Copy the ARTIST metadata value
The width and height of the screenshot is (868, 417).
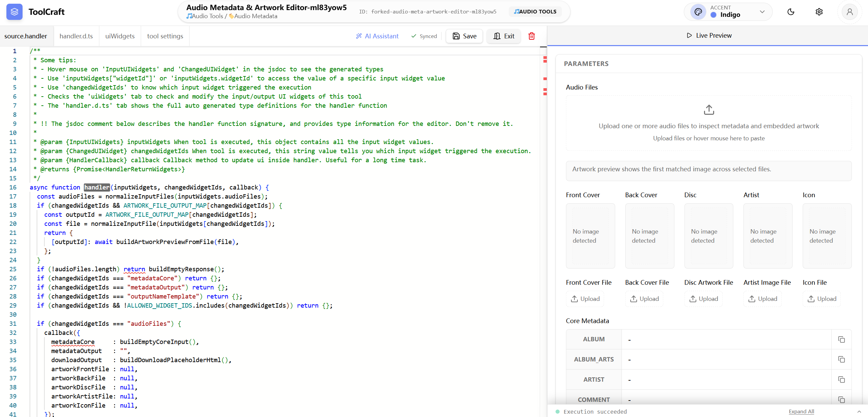click(841, 380)
